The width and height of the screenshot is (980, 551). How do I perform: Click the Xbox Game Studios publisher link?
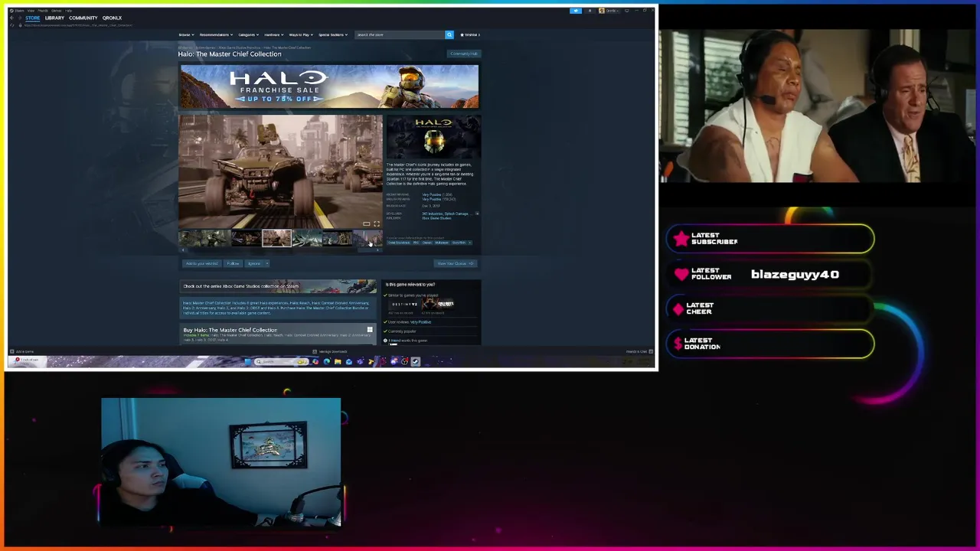[436, 218]
